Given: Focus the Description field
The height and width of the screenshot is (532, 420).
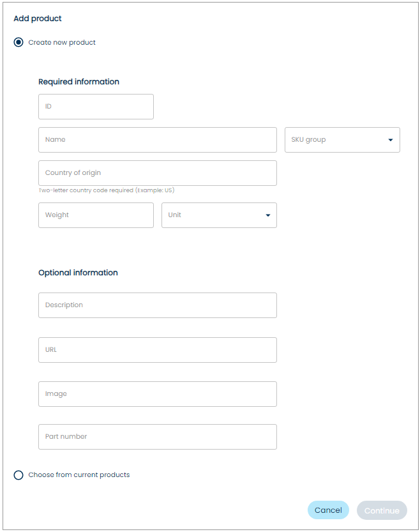Looking at the screenshot, I should coord(157,305).
